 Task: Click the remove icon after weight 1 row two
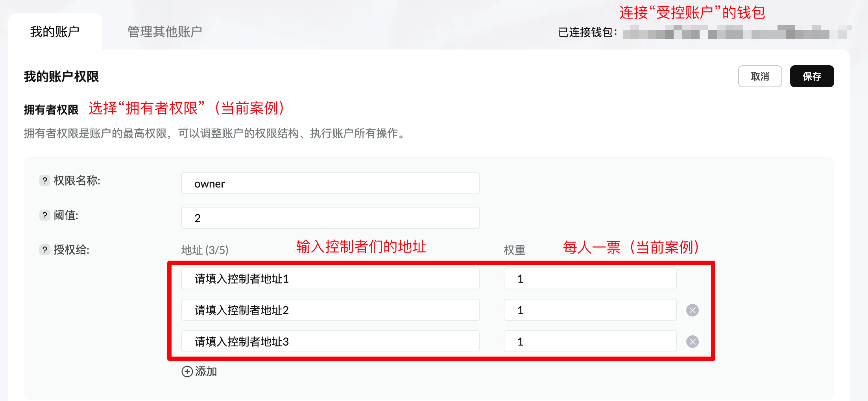pos(692,310)
